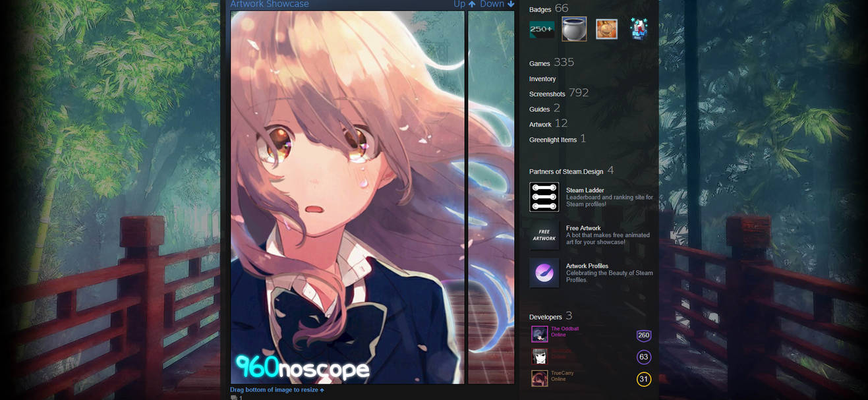The image size is (868, 400).
Task: Open TrueCarry's level 31 badge
Action: pyautogui.click(x=644, y=379)
